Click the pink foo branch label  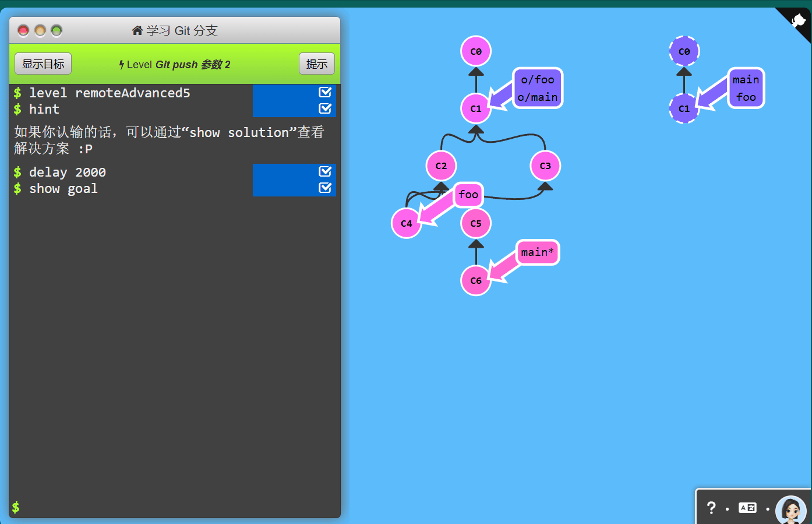pos(468,195)
